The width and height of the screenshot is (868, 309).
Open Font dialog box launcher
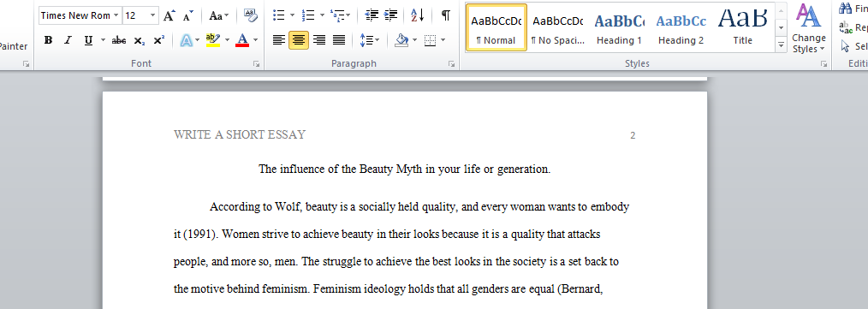pos(256,64)
